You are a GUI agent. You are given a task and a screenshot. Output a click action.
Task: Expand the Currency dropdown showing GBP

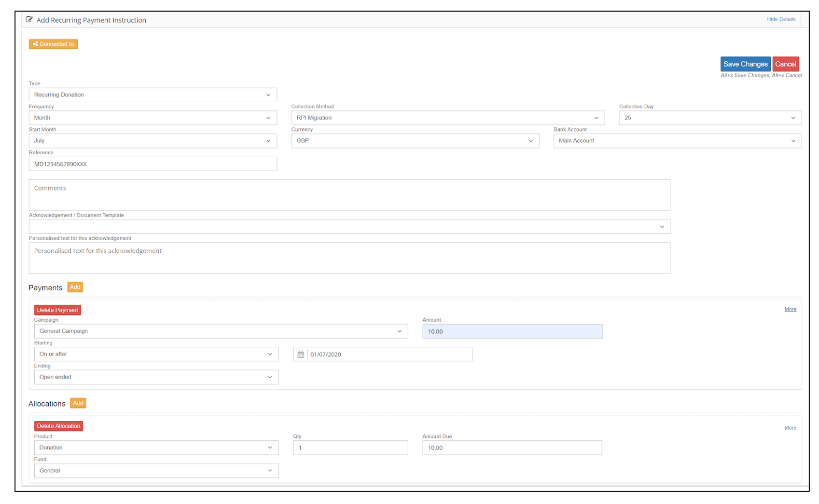(415, 141)
